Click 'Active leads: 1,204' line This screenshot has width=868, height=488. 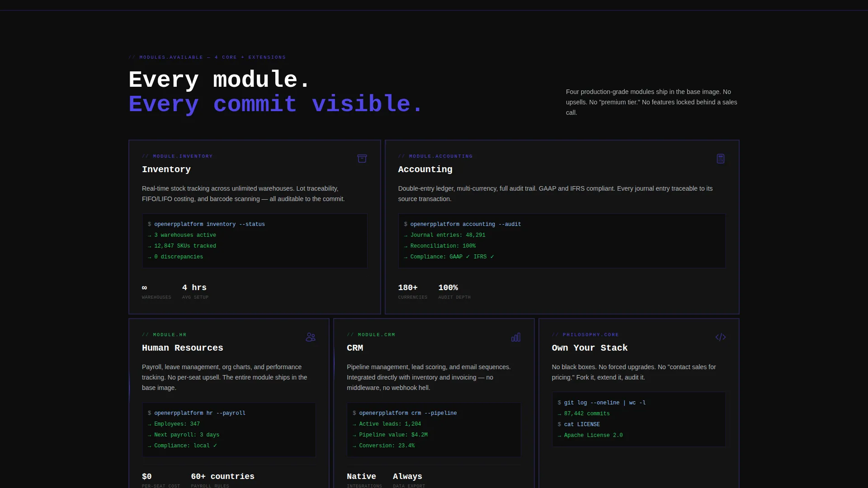point(390,424)
